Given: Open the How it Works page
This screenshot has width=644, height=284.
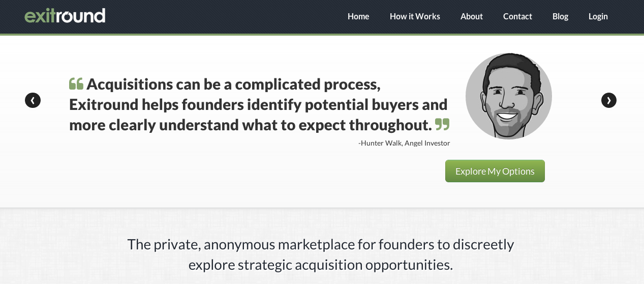Looking at the screenshot, I should tap(415, 16).
